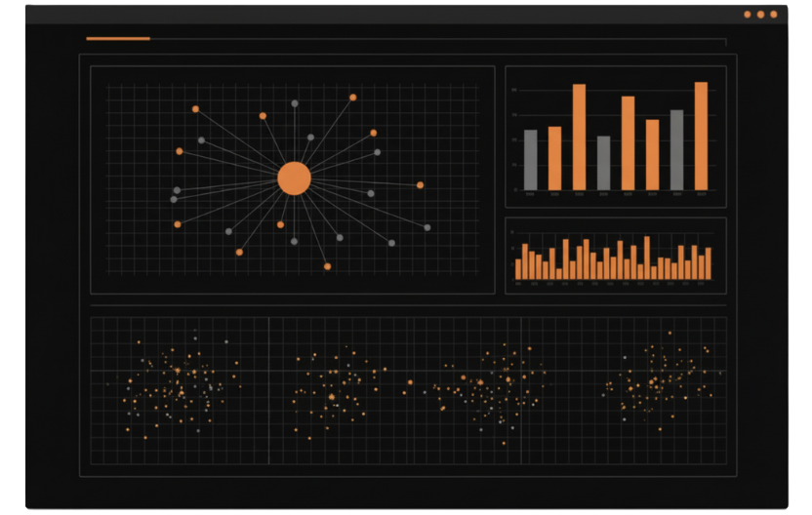Select the far-right gray node in network graph
Image resolution: width=812 pixels, height=515 pixels.
tap(426, 227)
